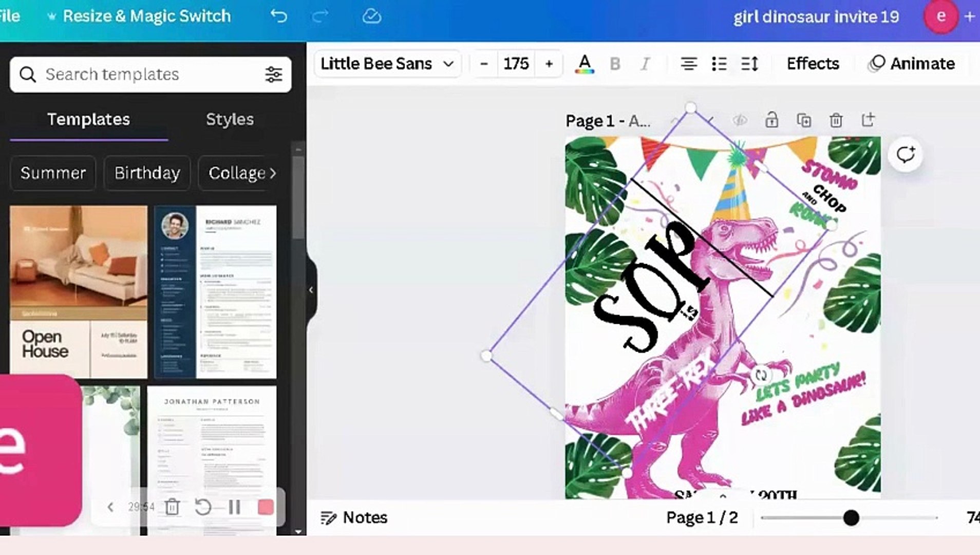Click the Animate button

pos(922,64)
